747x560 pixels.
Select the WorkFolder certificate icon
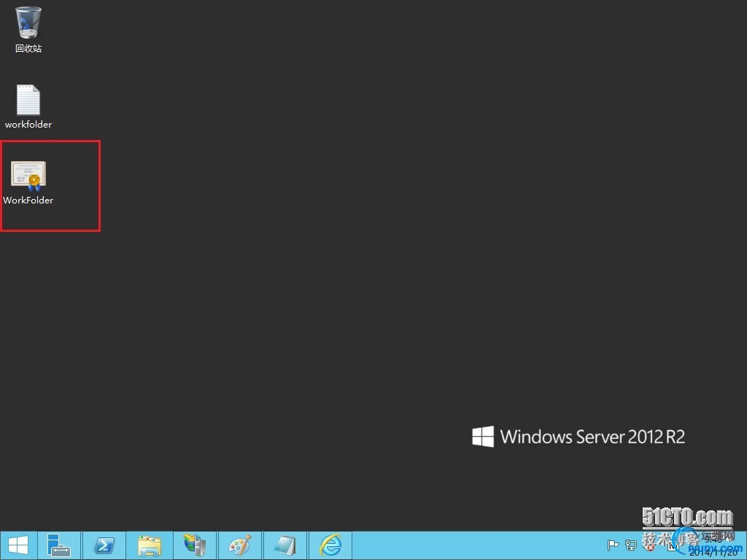[28, 175]
